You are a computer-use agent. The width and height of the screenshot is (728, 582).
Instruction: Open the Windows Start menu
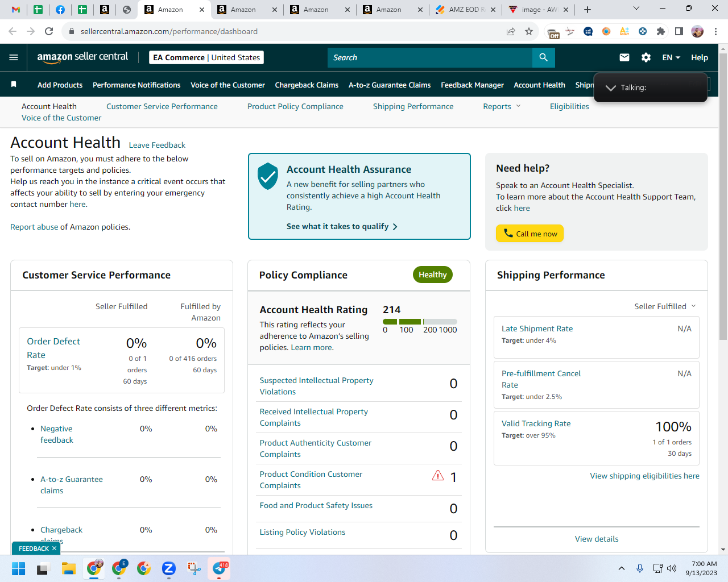(18, 568)
